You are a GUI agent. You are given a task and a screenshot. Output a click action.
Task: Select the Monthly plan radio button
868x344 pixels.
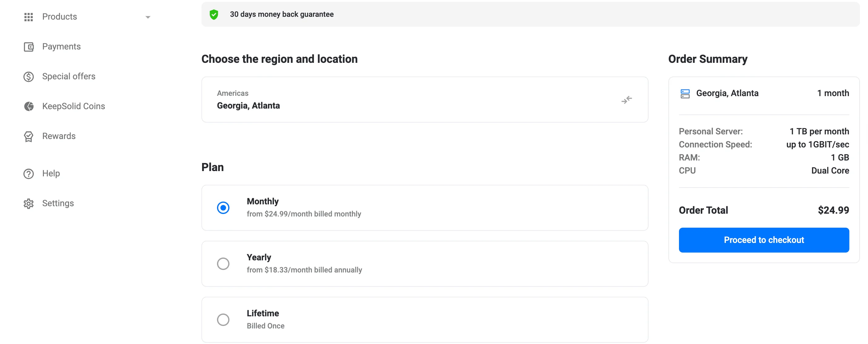pyautogui.click(x=223, y=207)
